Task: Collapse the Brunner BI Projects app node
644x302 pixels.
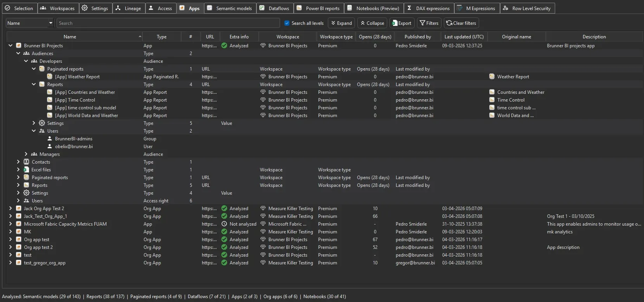Action: coord(10,46)
